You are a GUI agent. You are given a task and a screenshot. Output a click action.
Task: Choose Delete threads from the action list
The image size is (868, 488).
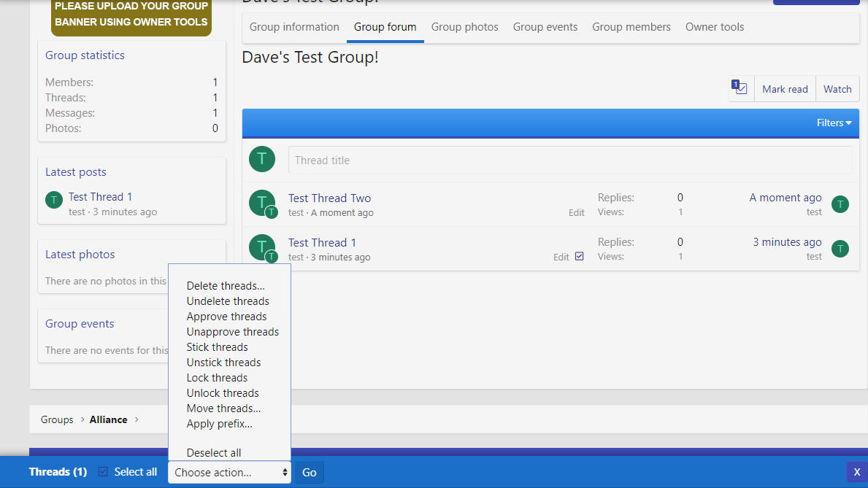coord(226,286)
